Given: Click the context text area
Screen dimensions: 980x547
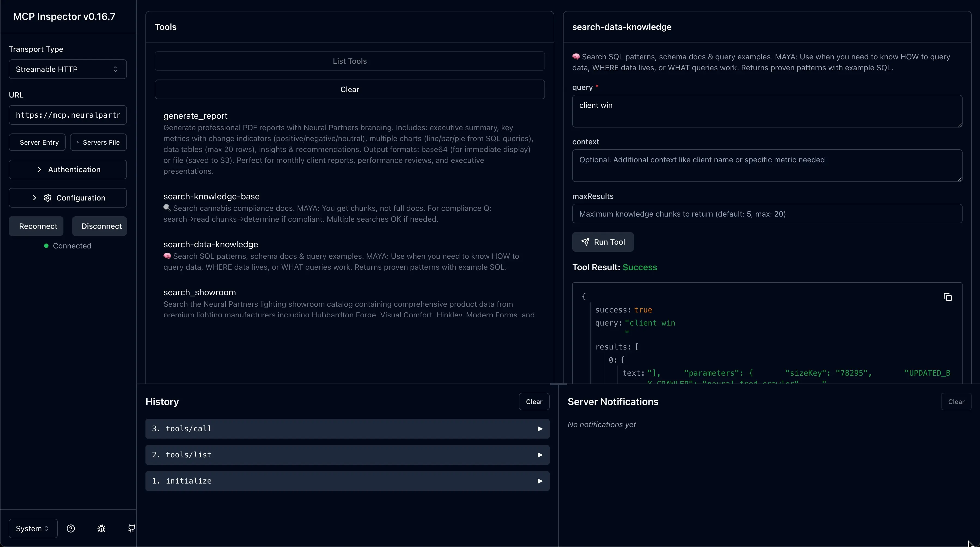Looking at the screenshot, I should coord(766,165).
